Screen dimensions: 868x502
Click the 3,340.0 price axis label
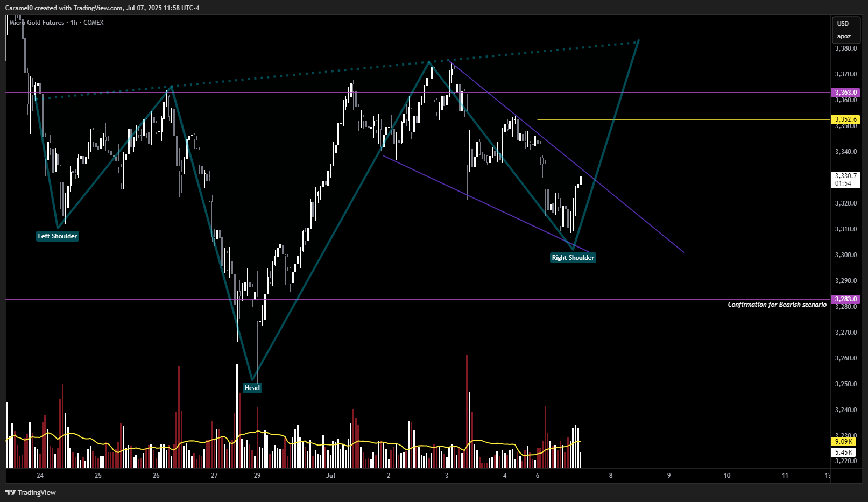tap(846, 152)
